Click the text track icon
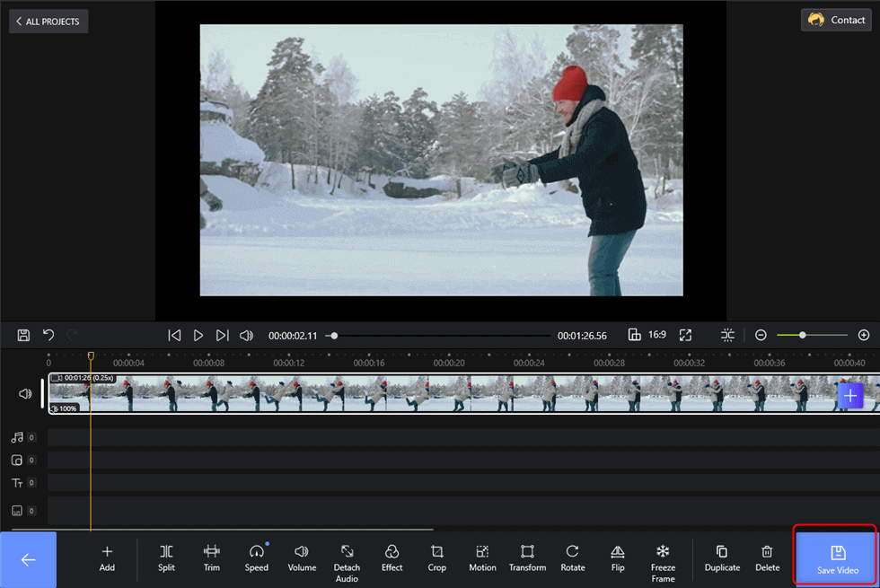The height and width of the screenshot is (588, 880). pyautogui.click(x=17, y=483)
